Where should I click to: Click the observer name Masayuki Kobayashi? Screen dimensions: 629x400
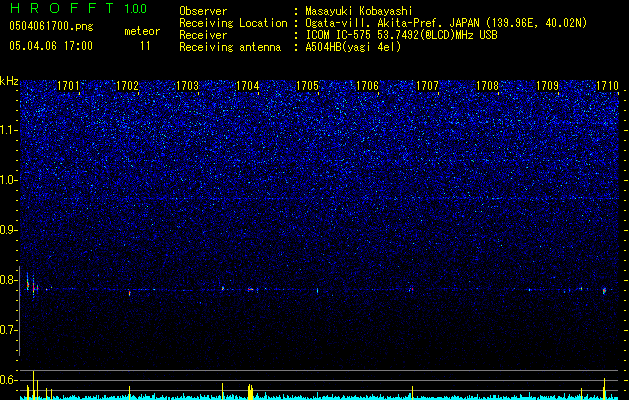[359, 11]
